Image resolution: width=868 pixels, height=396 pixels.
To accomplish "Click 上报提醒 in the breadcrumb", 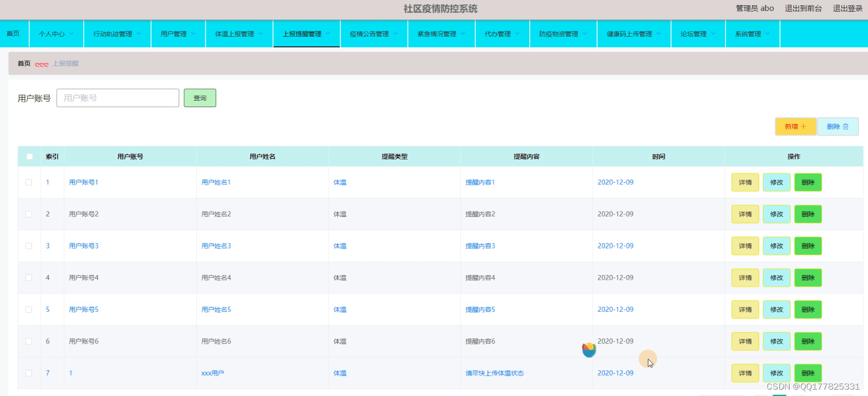I will (66, 63).
